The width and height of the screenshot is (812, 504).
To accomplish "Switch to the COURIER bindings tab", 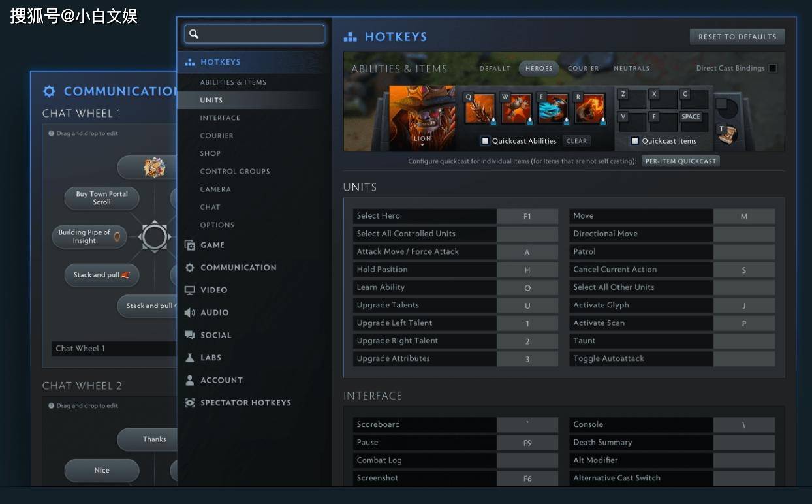I will (583, 68).
